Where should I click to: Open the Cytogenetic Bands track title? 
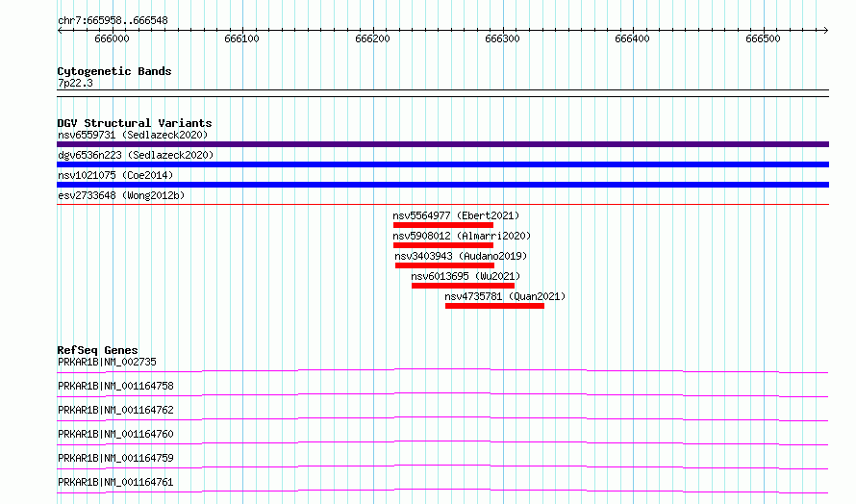[x=114, y=71]
